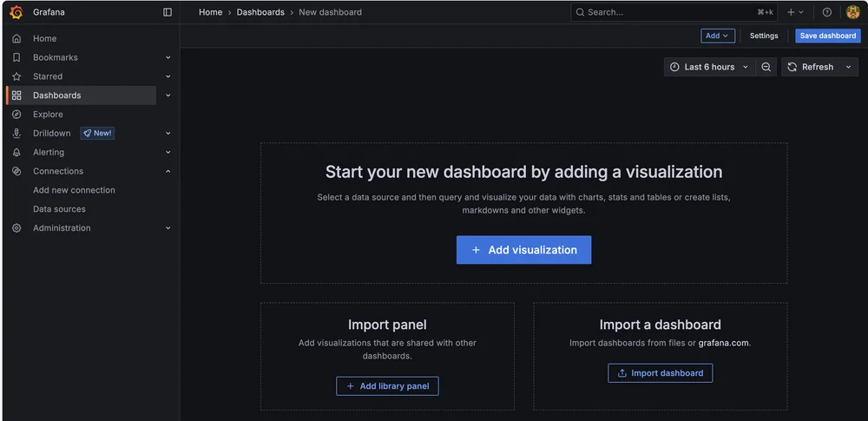
Task: Click the zoom out time range icon
Action: pyautogui.click(x=766, y=67)
